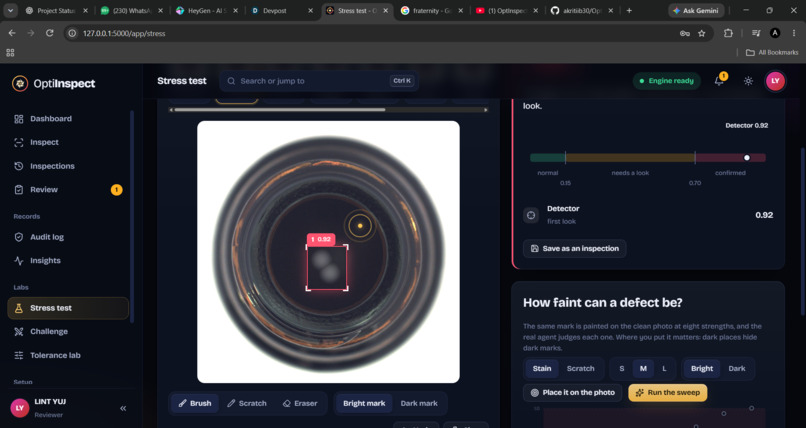Choose size M
This screenshot has height=428, width=806.
[x=643, y=368]
